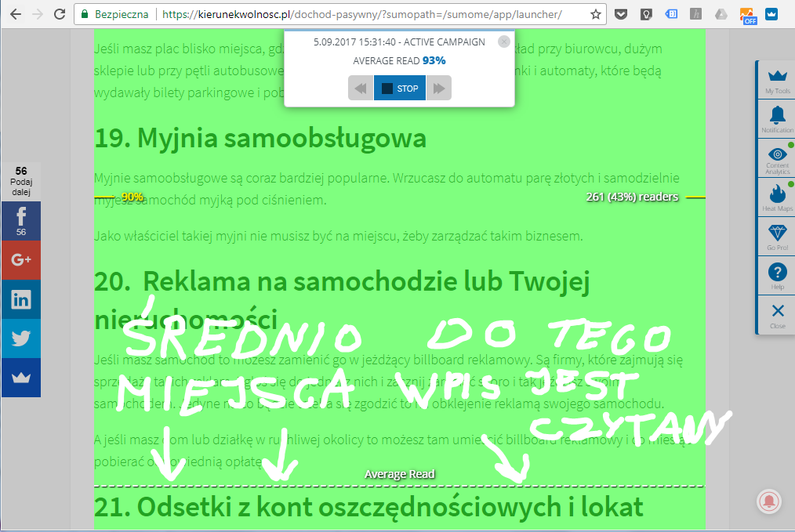The height and width of the screenshot is (532, 795).
Task: Toggle the adblocker OFF extension icon
Action: (x=748, y=14)
